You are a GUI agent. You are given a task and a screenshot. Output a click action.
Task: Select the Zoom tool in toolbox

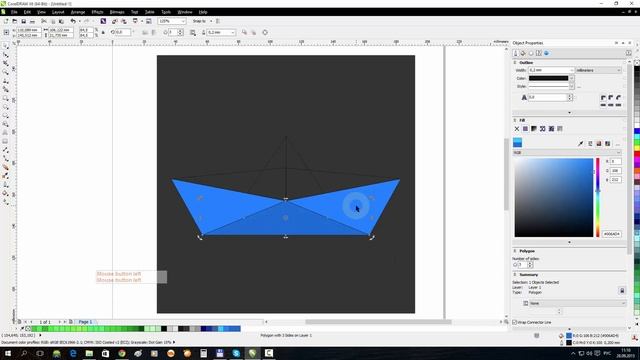(6, 72)
